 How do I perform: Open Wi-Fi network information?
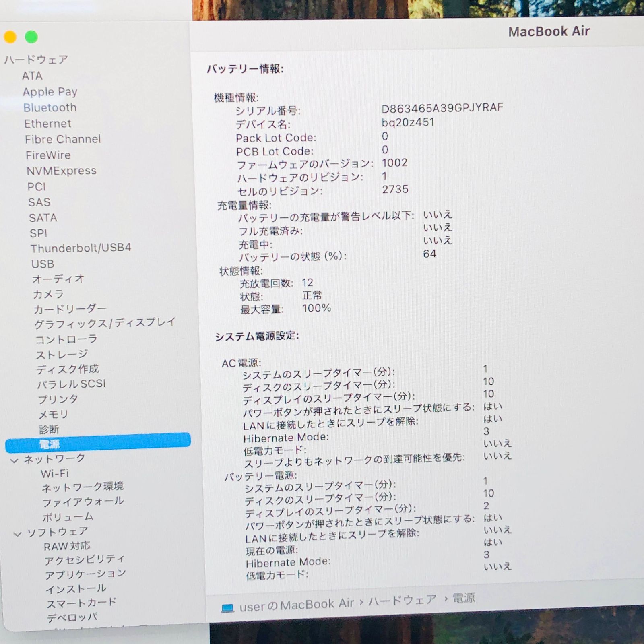click(55, 473)
